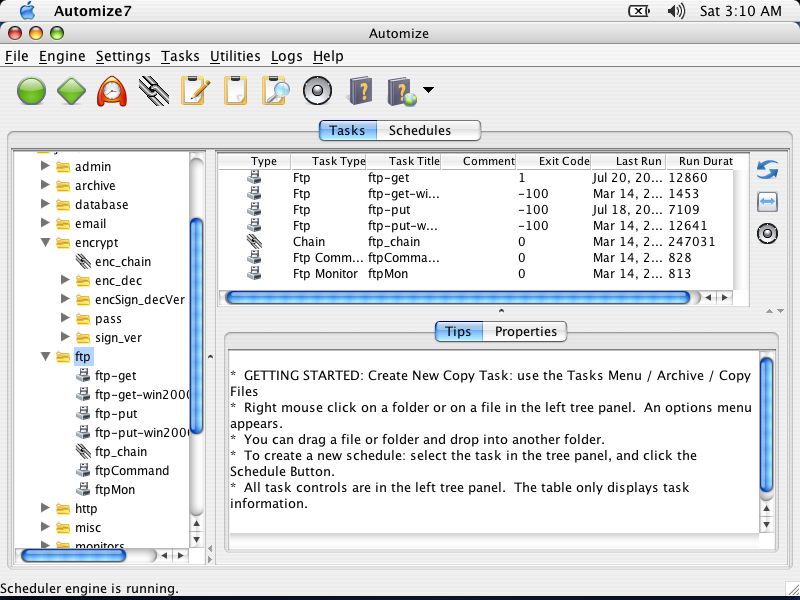
Task: Sort the table by the Last Run column
Action: [x=629, y=161]
